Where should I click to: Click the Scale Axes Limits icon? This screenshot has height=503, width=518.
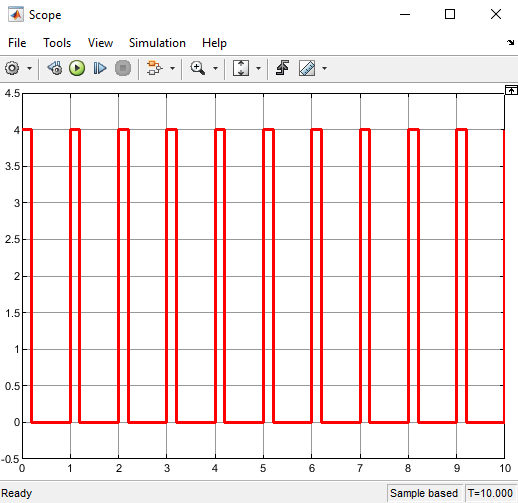241,68
